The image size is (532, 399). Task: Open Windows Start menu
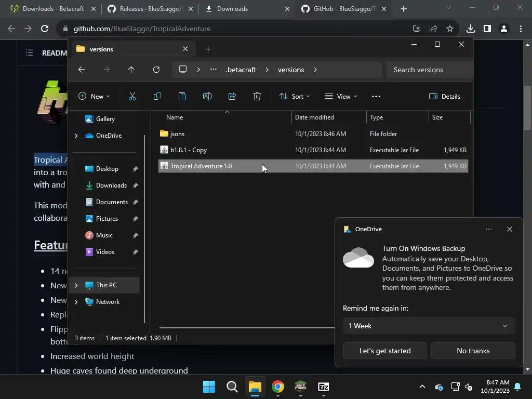pyautogui.click(x=209, y=387)
